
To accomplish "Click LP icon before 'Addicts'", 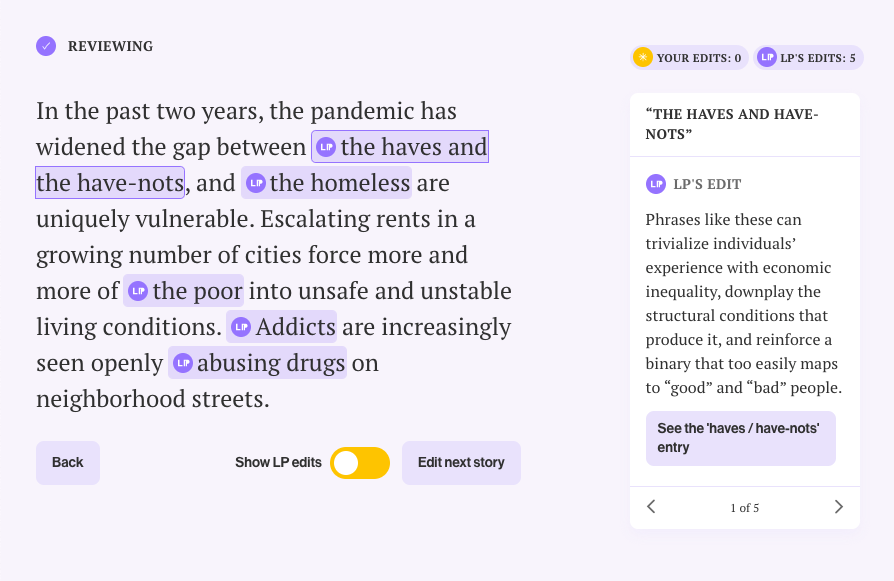I will tap(241, 327).
